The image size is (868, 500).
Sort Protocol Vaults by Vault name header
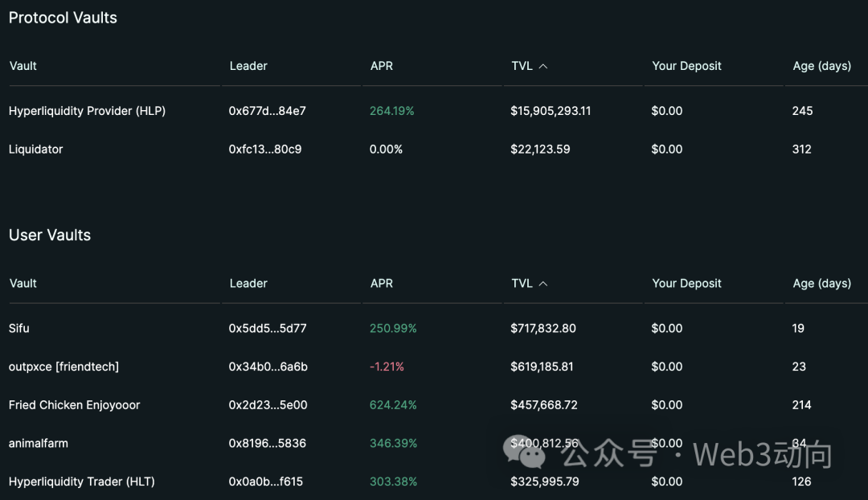23,66
